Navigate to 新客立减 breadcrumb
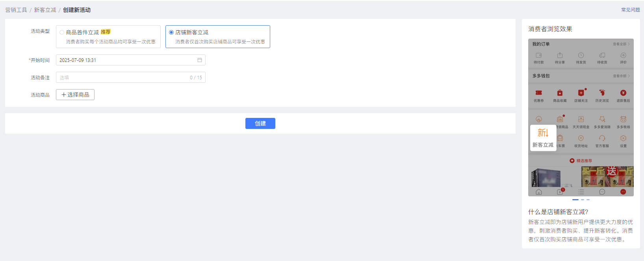The image size is (644, 261). click(45, 10)
